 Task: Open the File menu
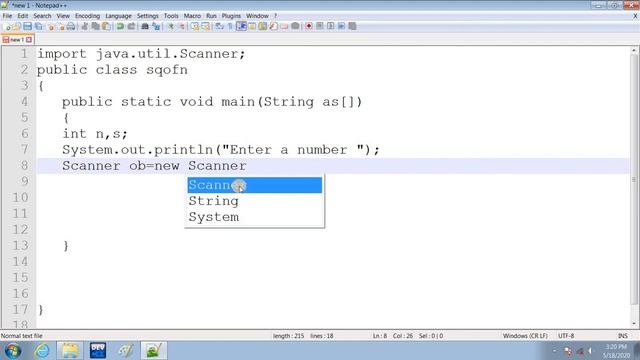(7, 16)
